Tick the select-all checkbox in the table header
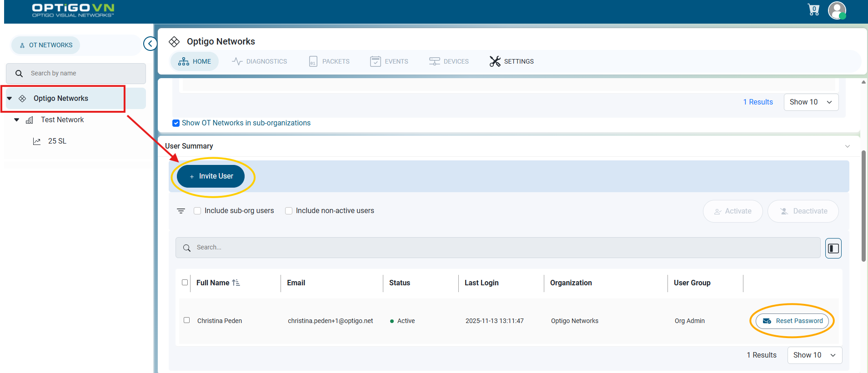Viewport: 868px width, 373px height. [x=185, y=282]
